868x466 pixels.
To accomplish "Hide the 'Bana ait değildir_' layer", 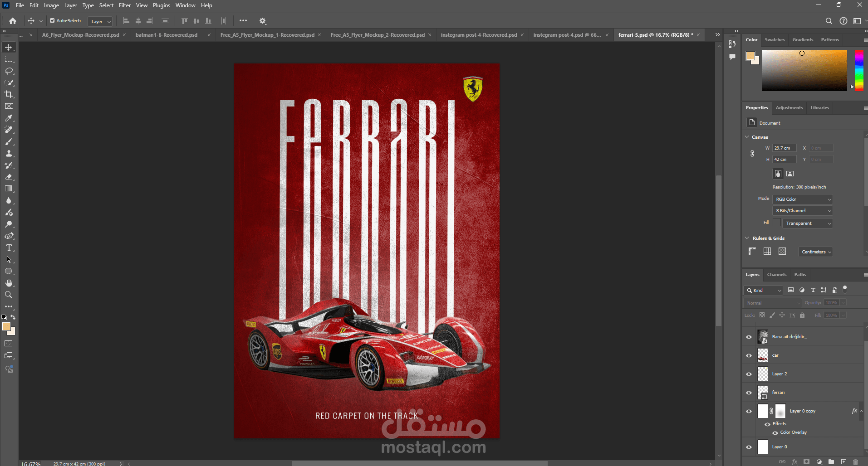I will [749, 337].
